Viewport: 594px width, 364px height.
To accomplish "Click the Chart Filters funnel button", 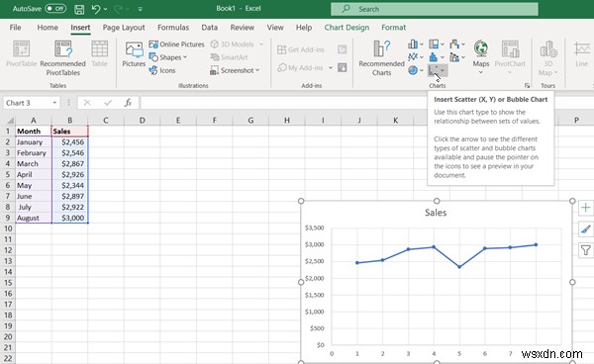I will click(x=586, y=250).
